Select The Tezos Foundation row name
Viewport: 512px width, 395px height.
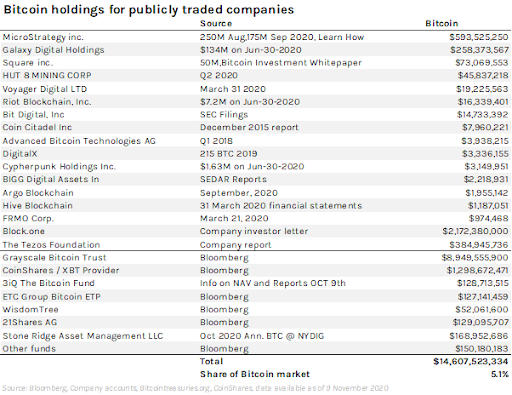(x=51, y=245)
